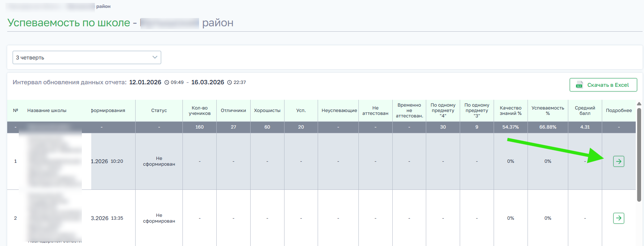Open details arrow for school row 2
644x246 pixels.
pyautogui.click(x=618, y=218)
